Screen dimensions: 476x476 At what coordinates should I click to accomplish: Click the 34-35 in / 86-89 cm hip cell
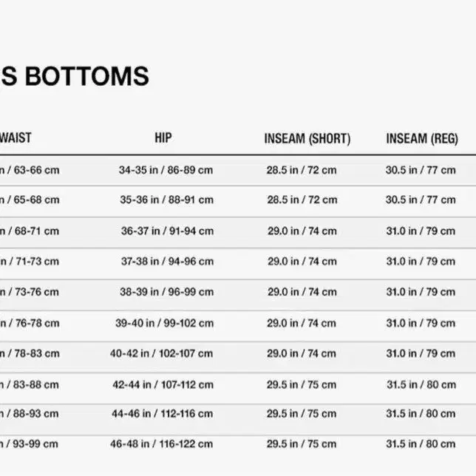point(166,170)
